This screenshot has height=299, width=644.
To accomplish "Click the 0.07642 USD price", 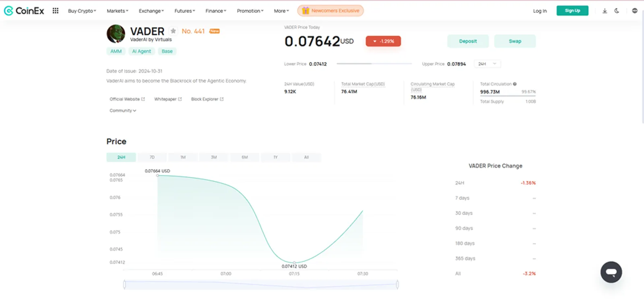I will 319,41.
